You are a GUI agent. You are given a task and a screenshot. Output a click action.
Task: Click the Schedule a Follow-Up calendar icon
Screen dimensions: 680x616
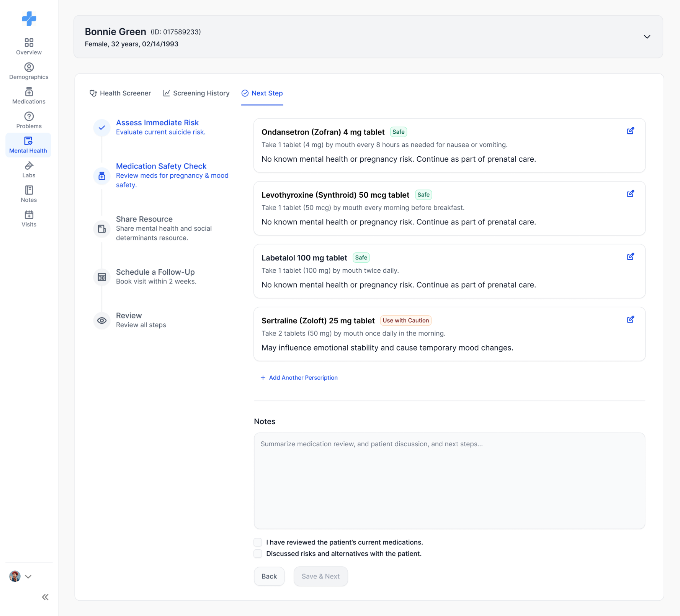click(x=102, y=277)
